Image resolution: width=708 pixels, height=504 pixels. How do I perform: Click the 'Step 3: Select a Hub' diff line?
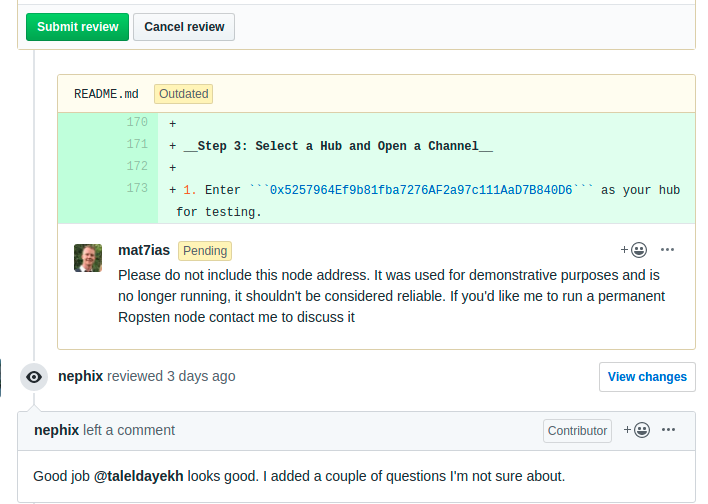(x=338, y=146)
